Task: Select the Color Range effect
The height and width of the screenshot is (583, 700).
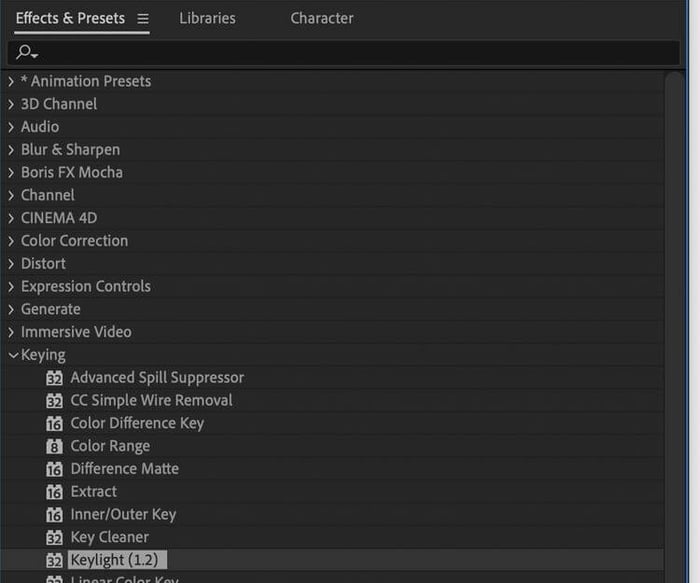Action: tap(110, 446)
